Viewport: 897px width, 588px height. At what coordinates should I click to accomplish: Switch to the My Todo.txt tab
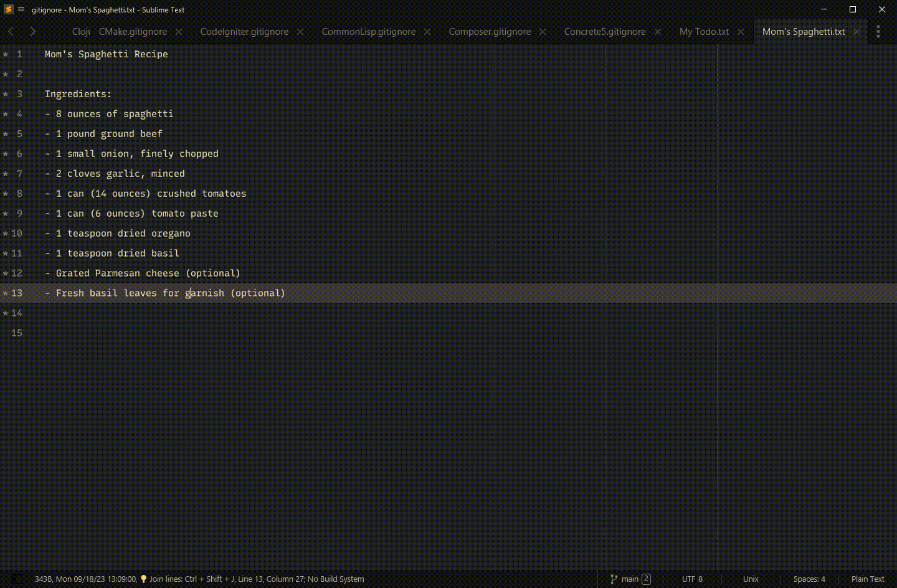(x=704, y=32)
